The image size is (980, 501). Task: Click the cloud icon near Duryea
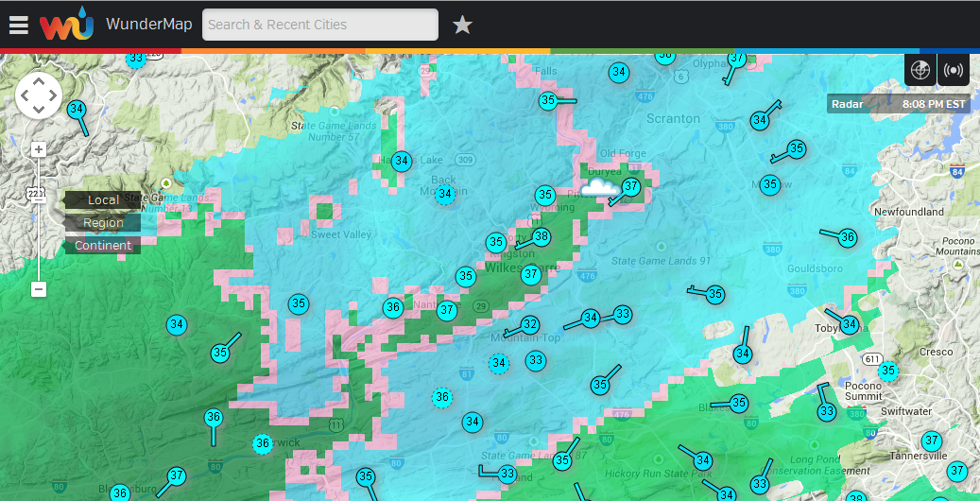[600, 188]
